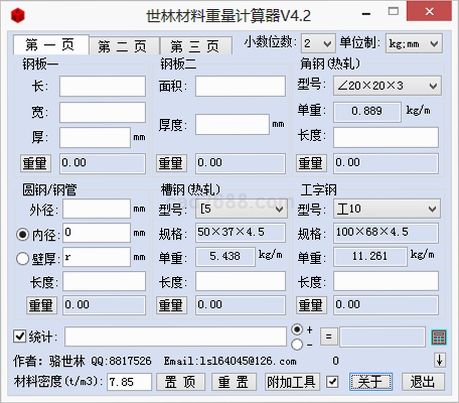Click the 内径 input field showing 0
459x403 pixels.
tap(96, 233)
